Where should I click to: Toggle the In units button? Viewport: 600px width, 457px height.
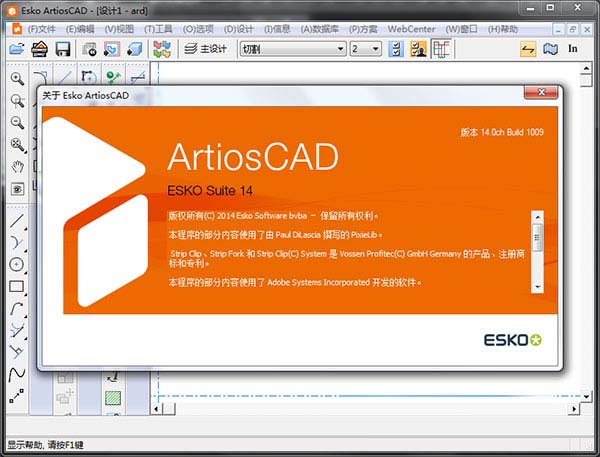pos(572,49)
